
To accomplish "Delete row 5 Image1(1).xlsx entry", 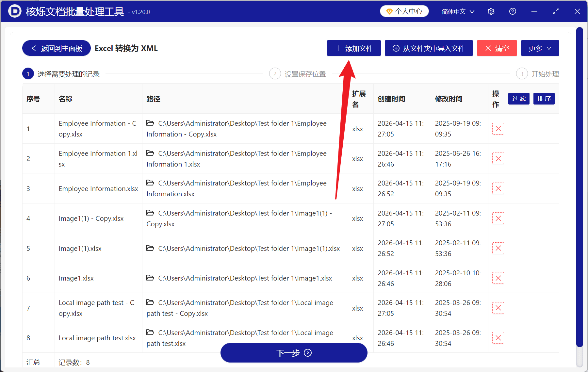I will 498,248.
